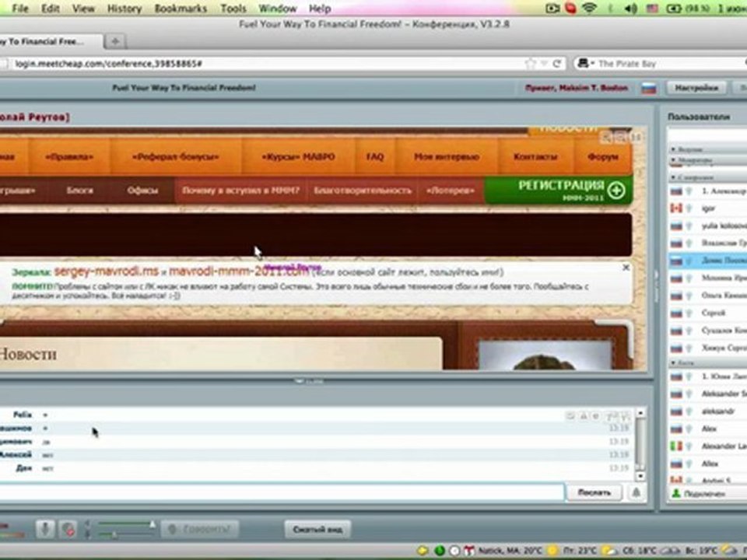
Task: Click the US flag input source icon
Action: pos(652,9)
